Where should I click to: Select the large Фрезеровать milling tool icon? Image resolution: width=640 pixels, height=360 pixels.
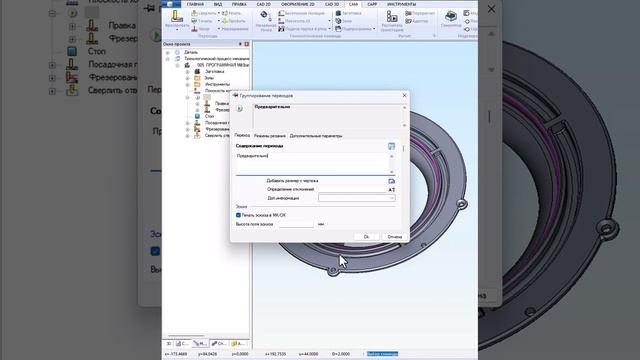tap(177, 16)
